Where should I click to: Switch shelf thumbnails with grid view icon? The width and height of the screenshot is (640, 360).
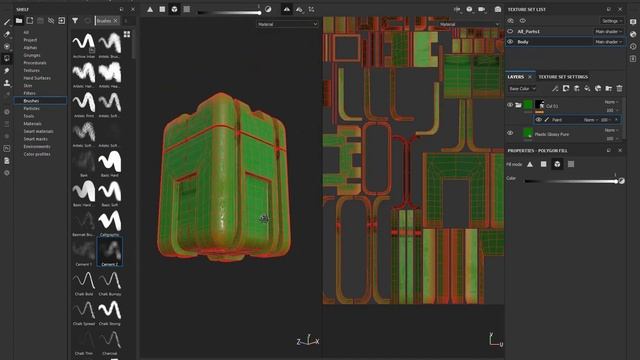pyautogui.click(x=127, y=34)
